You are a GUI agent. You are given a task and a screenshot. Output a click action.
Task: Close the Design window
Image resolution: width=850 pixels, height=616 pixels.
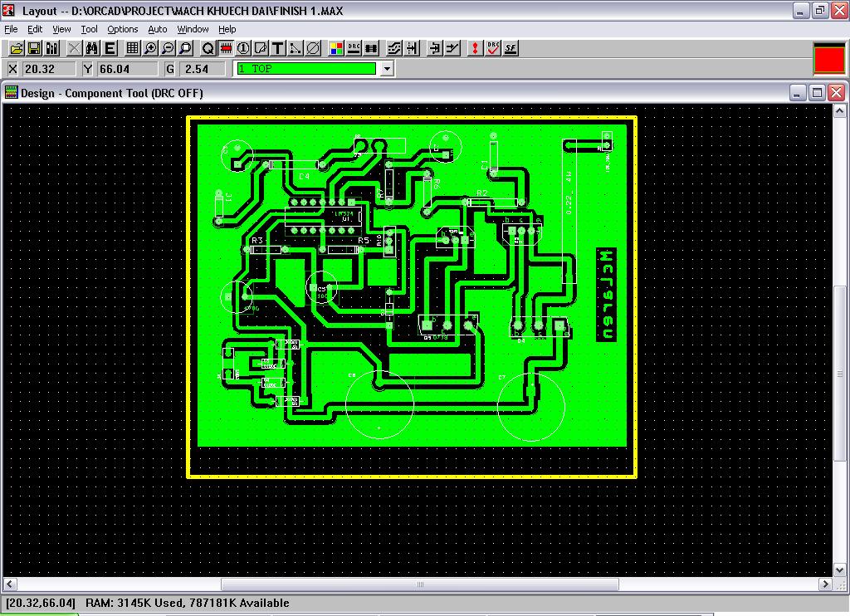click(x=837, y=93)
